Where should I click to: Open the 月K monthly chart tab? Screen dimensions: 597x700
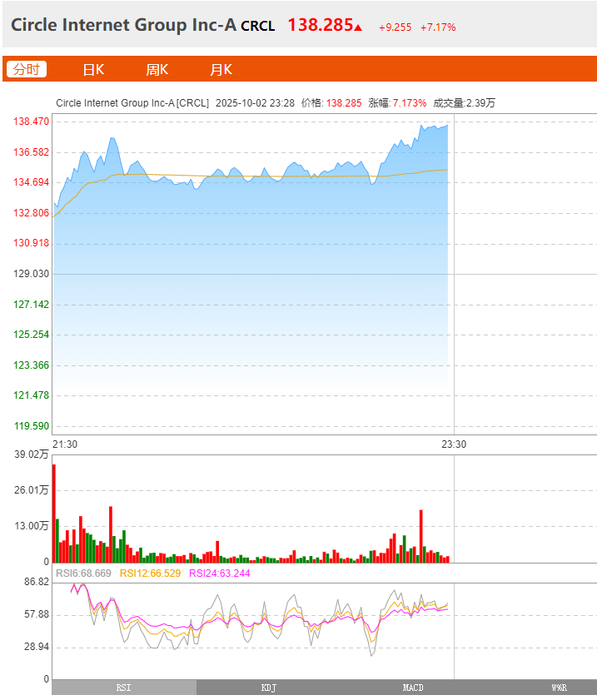tap(221, 70)
